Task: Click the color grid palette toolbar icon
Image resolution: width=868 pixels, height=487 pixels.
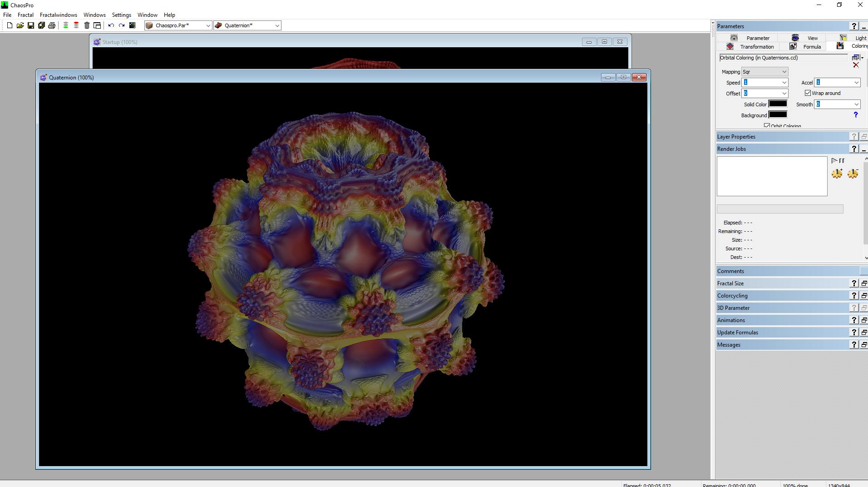Action: point(133,25)
